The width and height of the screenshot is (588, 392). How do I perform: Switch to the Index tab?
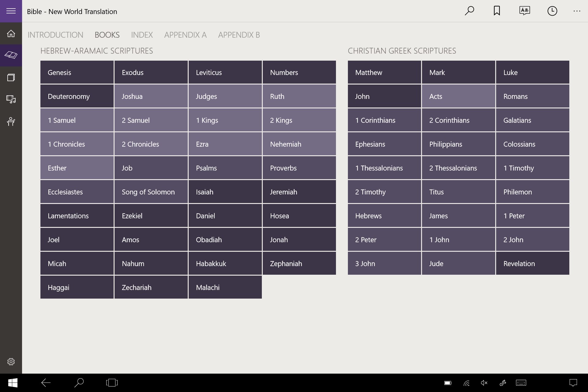(142, 35)
